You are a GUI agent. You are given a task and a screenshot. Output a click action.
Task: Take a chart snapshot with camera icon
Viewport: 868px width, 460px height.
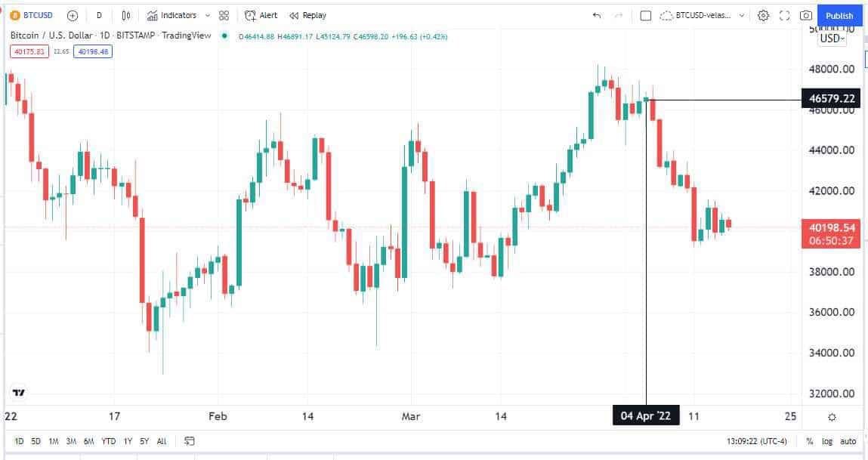[x=806, y=15]
